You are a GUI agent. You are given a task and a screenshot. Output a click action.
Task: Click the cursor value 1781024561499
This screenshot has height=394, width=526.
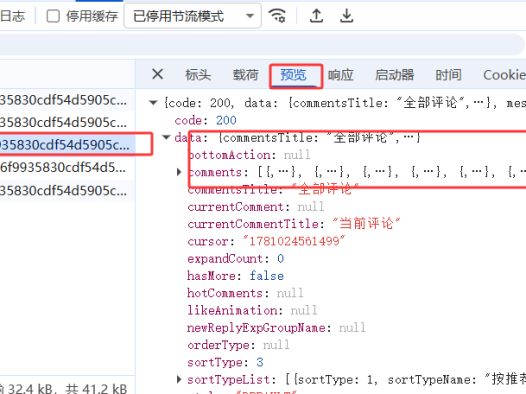pos(294,241)
